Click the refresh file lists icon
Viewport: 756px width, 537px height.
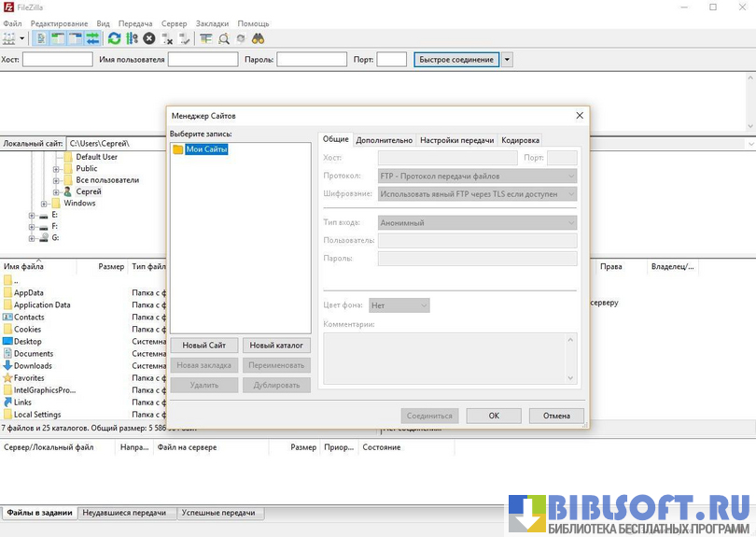pyautogui.click(x=115, y=39)
